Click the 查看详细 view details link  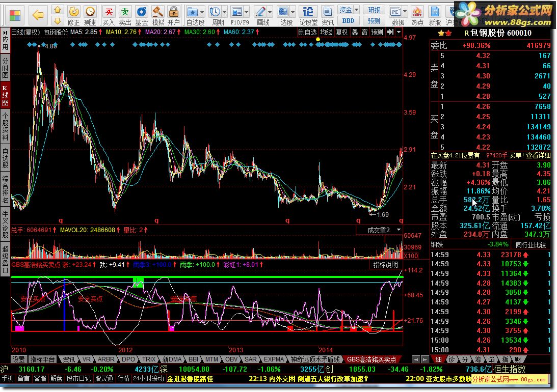538,156
